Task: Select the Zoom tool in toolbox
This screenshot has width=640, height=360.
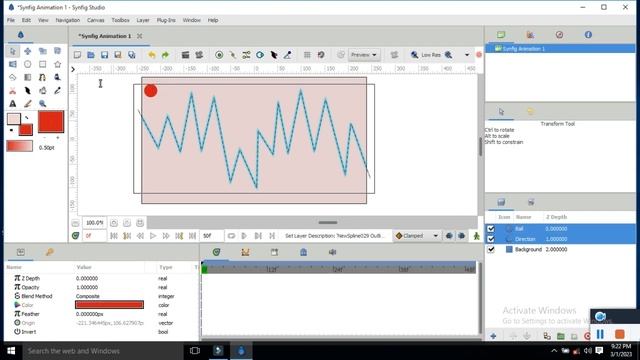Action: coord(42,103)
